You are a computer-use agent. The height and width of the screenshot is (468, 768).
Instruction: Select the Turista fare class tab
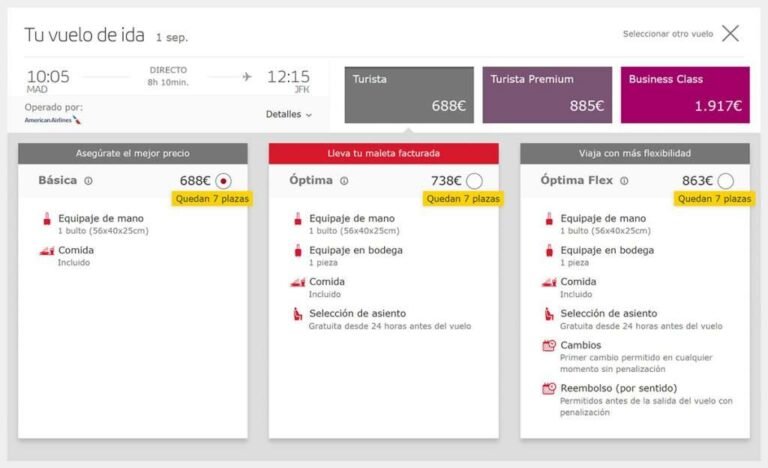[409, 95]
